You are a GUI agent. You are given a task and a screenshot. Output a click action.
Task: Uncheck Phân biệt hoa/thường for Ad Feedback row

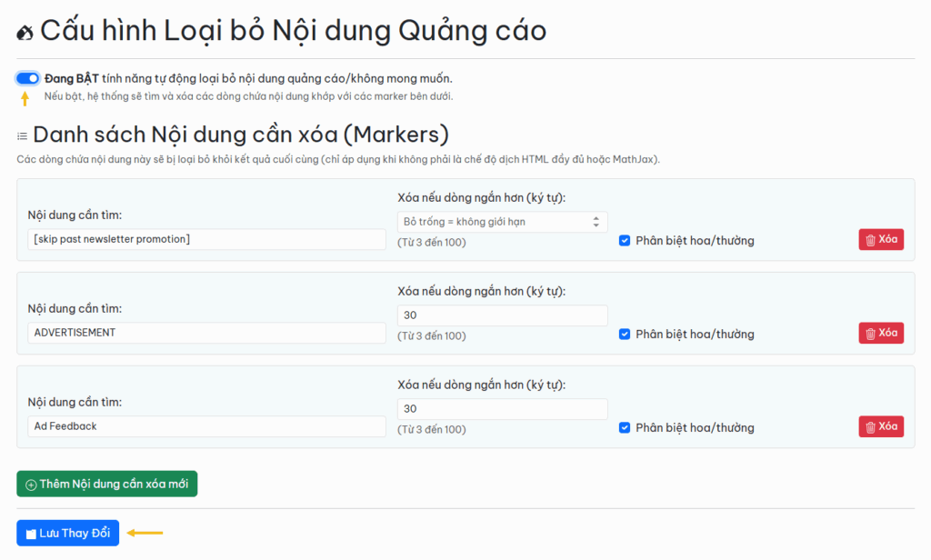pos(625,427)
